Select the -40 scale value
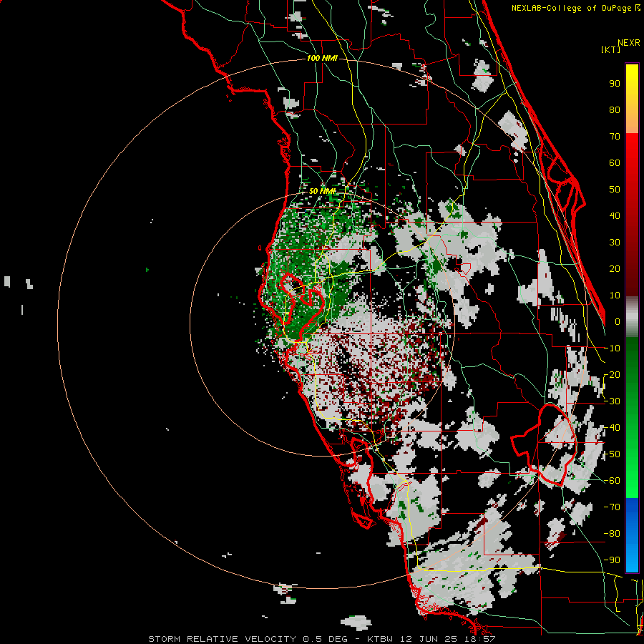Image resolution: width=644 pixels, height=644 pixels. (x=612, y=428)
